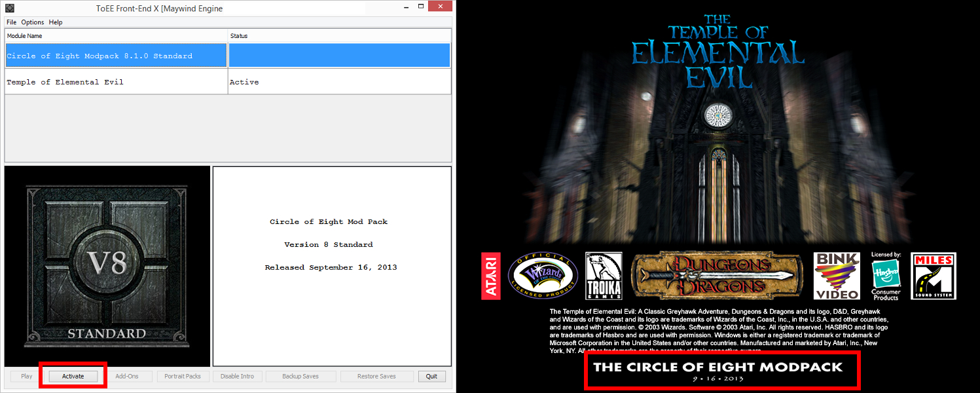The height and width of the screenshot is (393, 980).
Task: Open the Add-Ons button
Action: click(x=127, y=377)
